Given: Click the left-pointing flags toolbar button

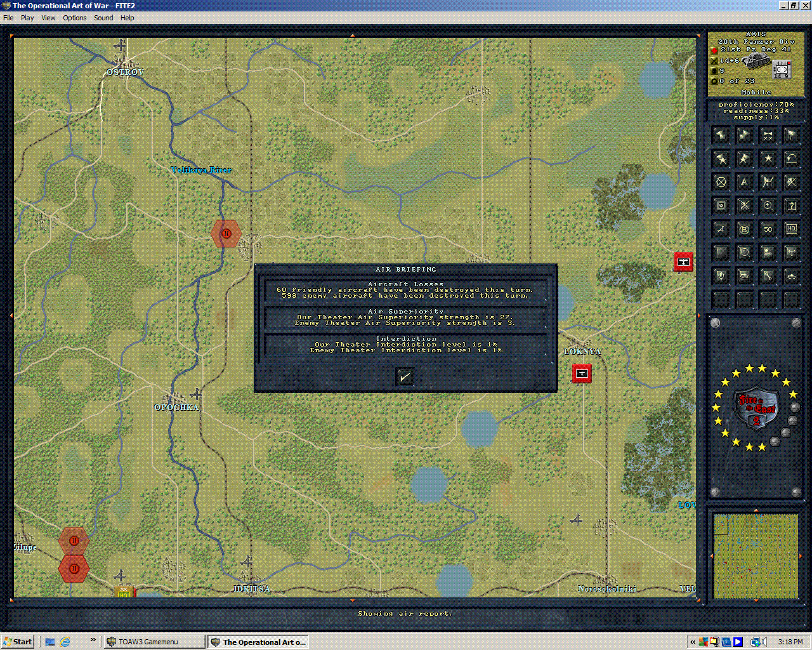Looking at the screenshot, I should click(x=721, y=135).
